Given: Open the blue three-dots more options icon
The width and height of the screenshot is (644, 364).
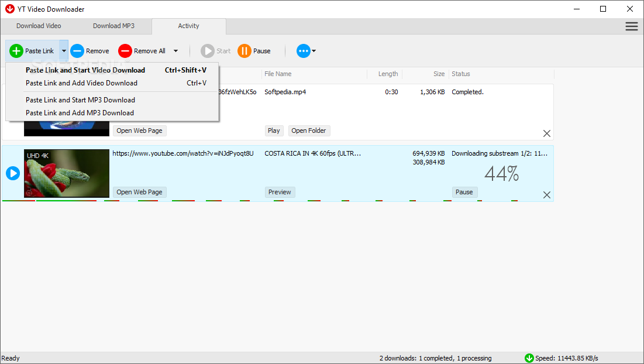Looking at the screenshot, I should 304,51.
